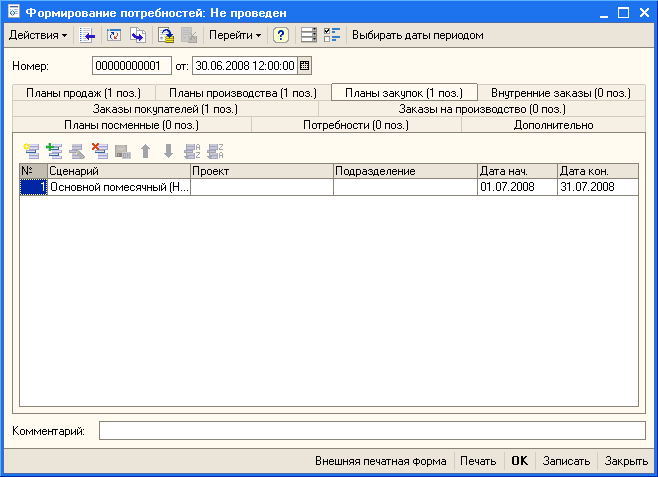Click the Записать button
658x477 pixels.
point(565,461)
